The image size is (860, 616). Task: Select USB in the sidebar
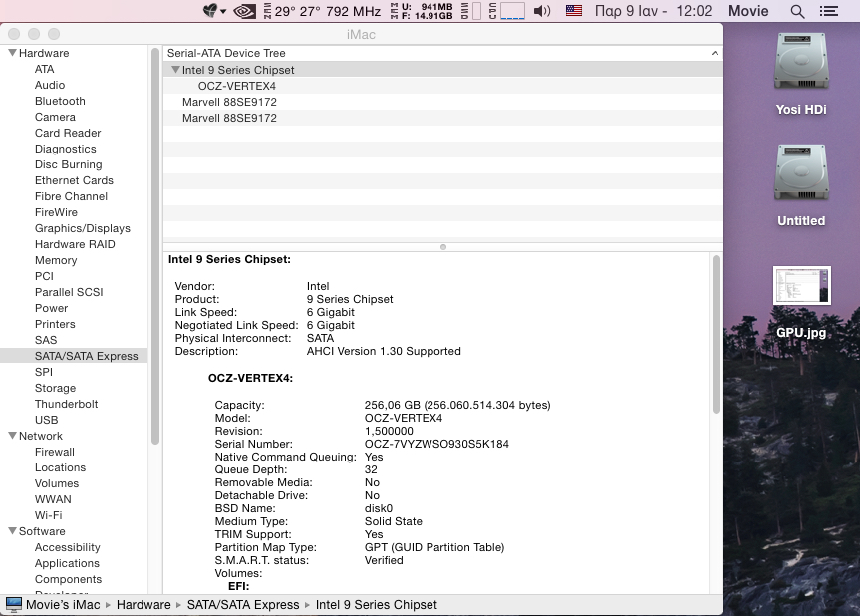point(46,419)
